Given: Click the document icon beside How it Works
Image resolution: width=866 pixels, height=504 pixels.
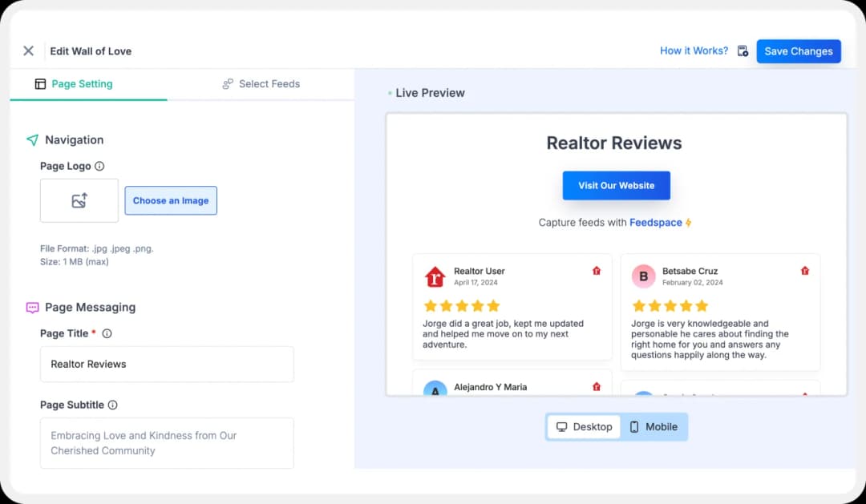Looking at the screenshot, I should click(x=743, y=51).
